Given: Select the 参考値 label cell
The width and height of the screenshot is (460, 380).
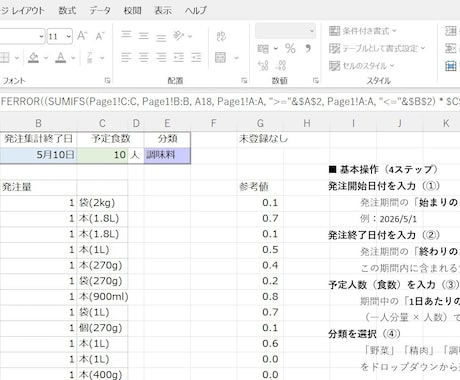Looking at the screenshot, I should pyautogui.click(x=260, y=187).
